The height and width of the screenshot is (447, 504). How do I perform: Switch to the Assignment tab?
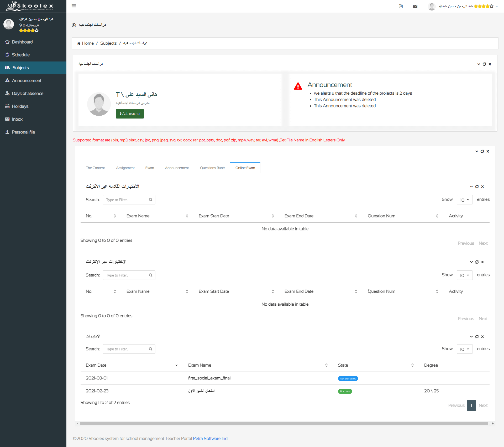(125, 168)
